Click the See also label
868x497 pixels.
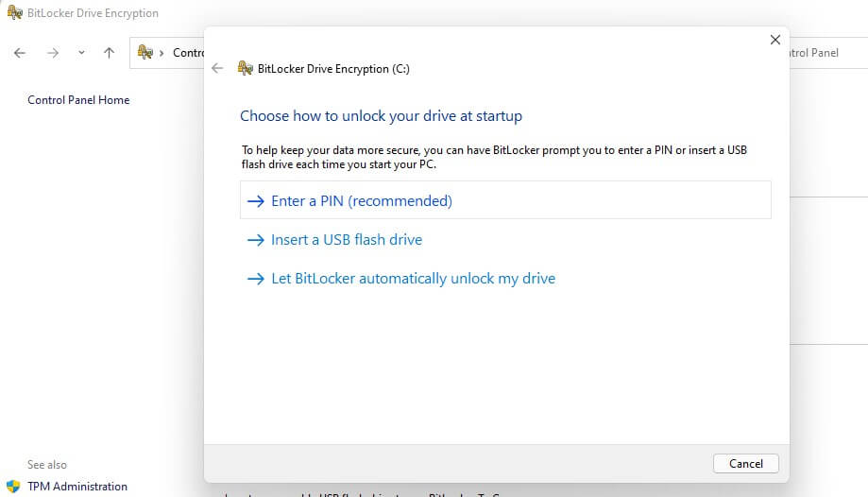point(47,464)
